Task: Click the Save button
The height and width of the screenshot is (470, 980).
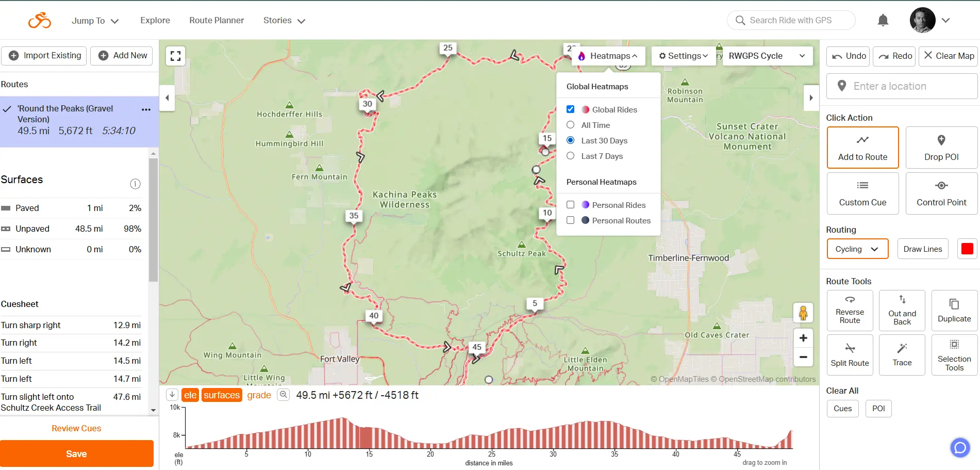Action: pos(76,453)
